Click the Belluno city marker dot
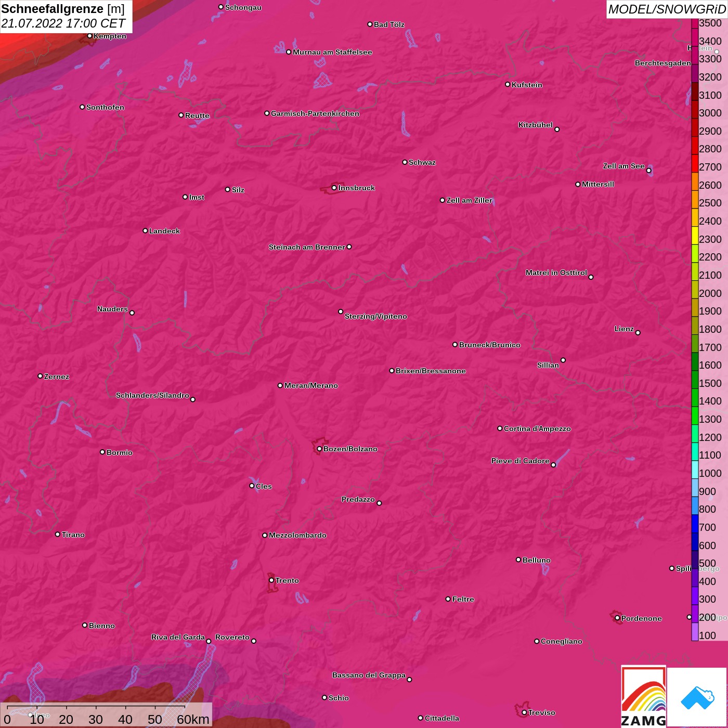 coord(518,560)
